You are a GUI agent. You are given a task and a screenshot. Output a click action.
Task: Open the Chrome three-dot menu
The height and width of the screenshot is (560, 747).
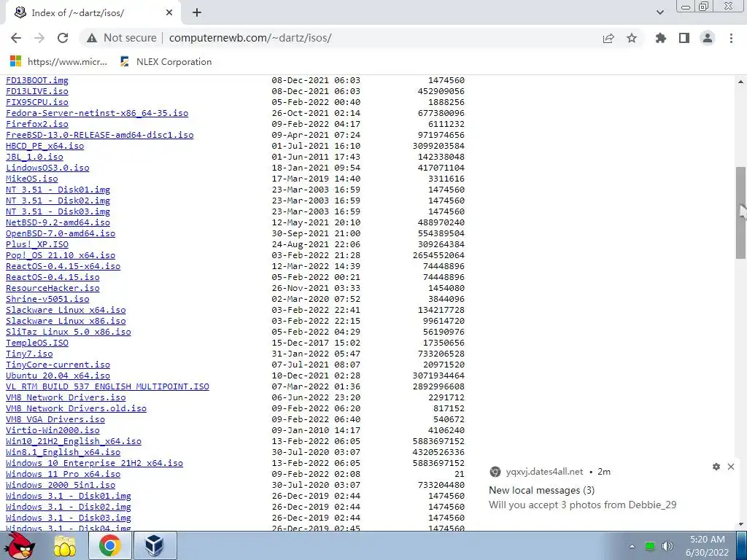731,38
